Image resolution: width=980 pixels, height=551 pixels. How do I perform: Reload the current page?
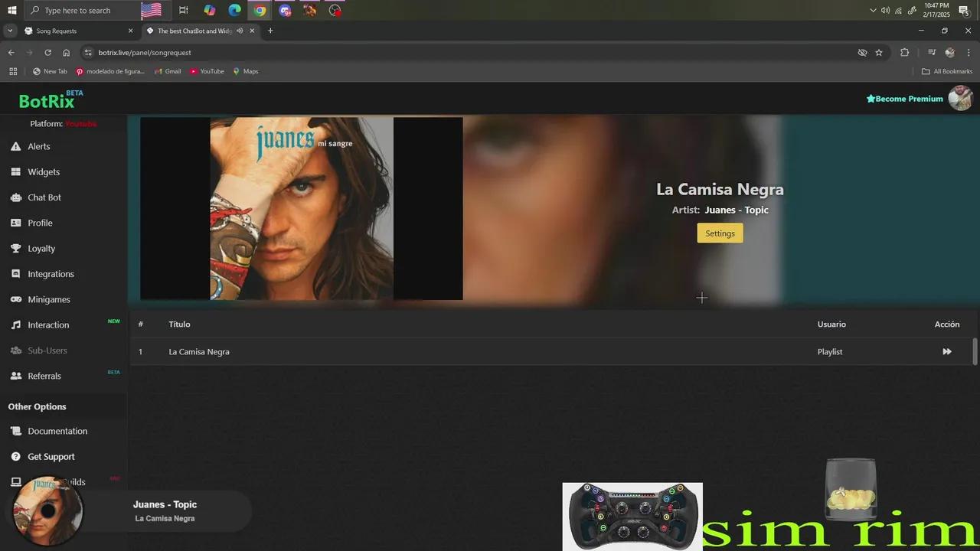[x=47, y=52]
